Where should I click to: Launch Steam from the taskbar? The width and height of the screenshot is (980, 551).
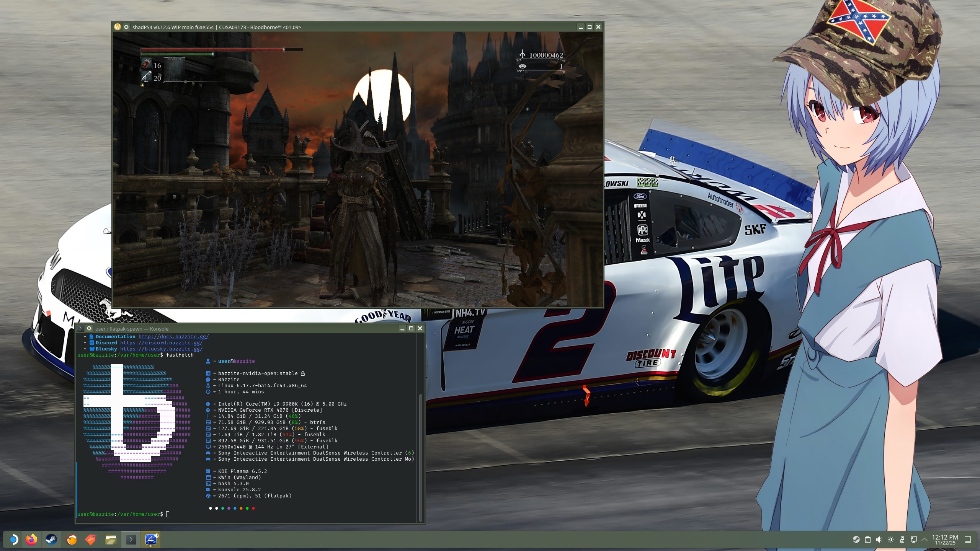51,540
